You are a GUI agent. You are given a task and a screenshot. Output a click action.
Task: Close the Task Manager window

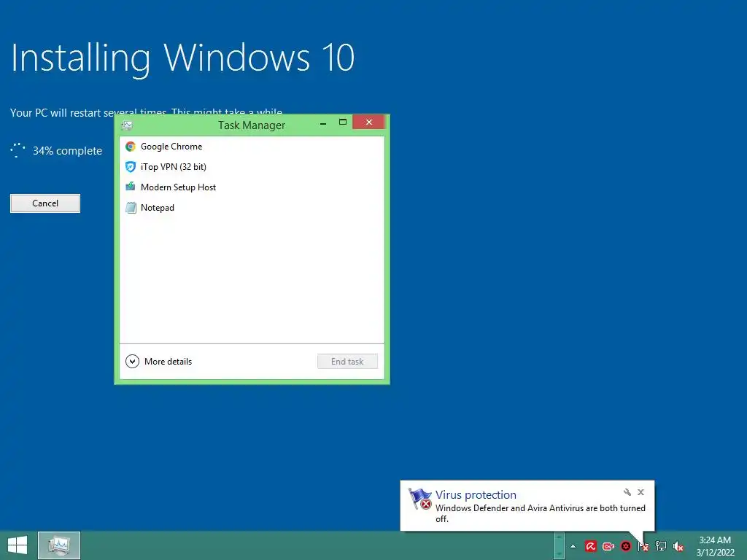point(368,122)
